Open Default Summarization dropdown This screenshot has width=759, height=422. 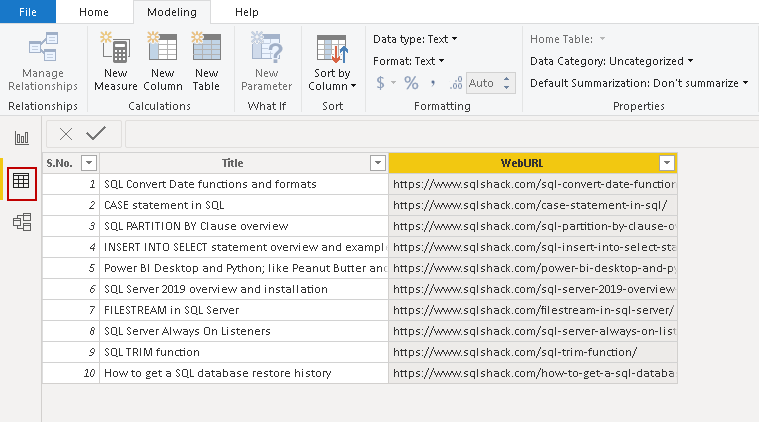coord(639,83)
